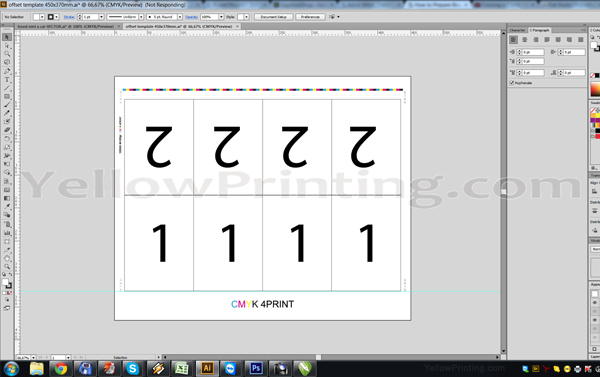Select the Eyedropper tool
This screenshot has height=377, width=600.
(x=7, y=207)
